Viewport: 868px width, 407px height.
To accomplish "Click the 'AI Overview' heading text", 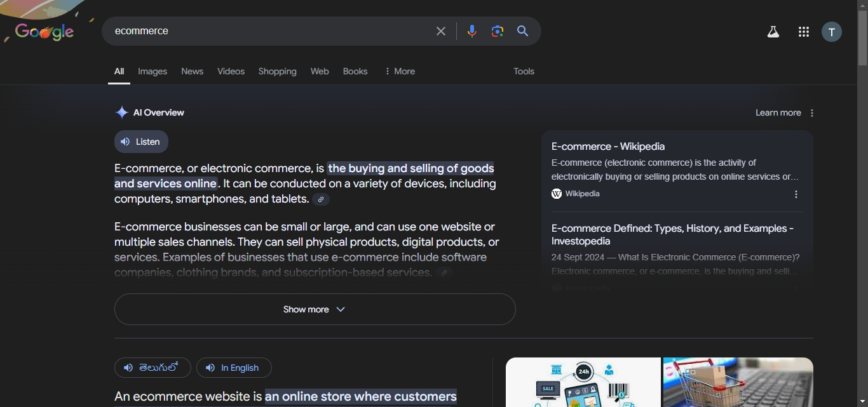I will 159,113.
